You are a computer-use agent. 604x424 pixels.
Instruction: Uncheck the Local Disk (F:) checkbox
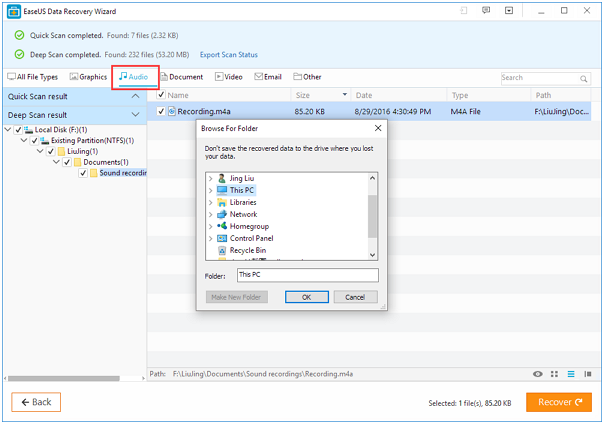pyautogui.click(x=18, y=130)
